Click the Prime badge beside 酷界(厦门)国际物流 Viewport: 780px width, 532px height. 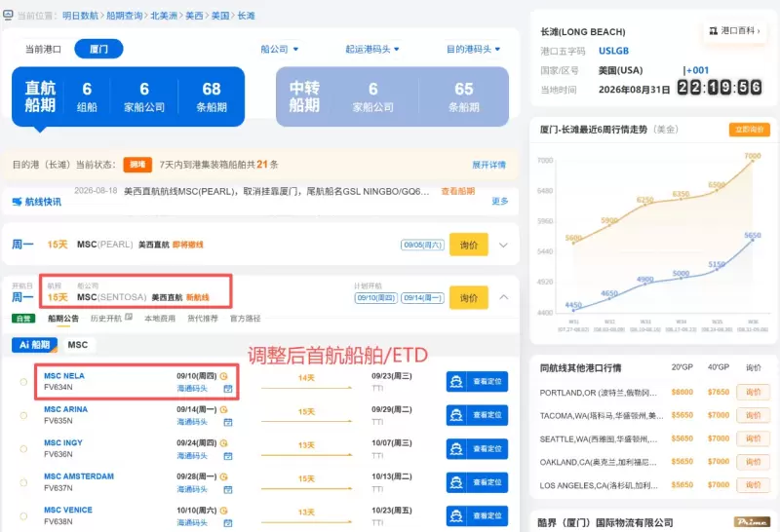coord(752,522)
